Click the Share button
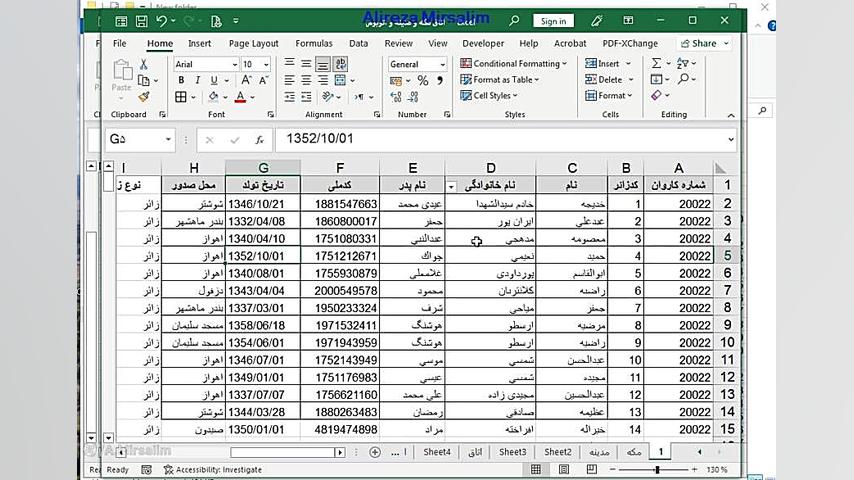The height and width of the screenshot is (480, 854). tap(703, 44)
